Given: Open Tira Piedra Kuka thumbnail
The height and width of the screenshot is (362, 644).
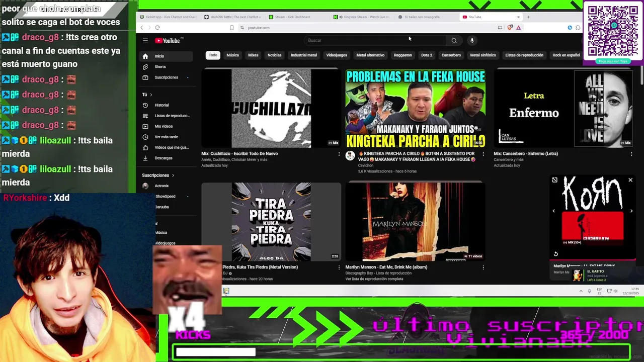Looking at the screenshot, I should [x=271, y=222].
